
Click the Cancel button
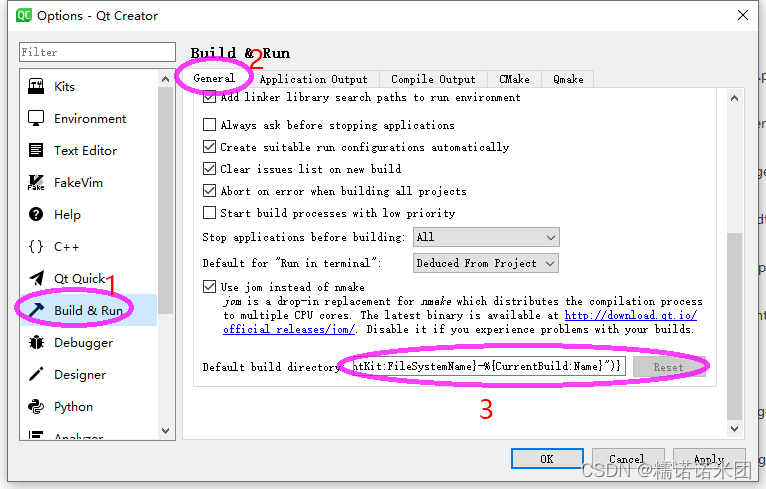click(x=628, y=459)
